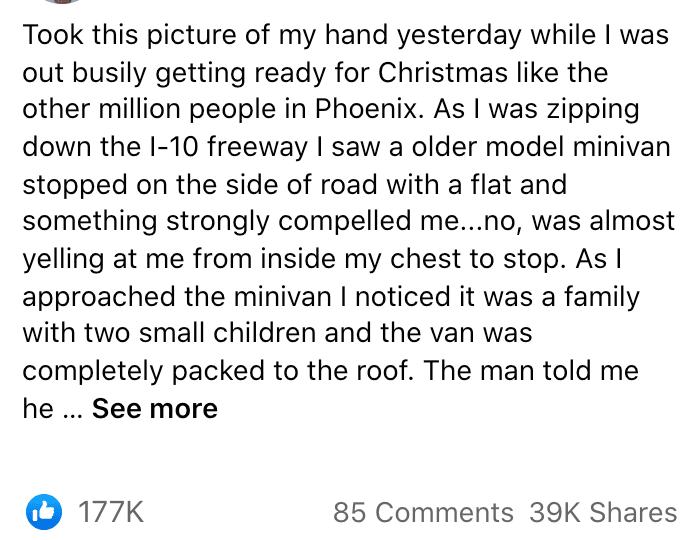Click the first line starting Took this picture
This screenshot has width=682, height=540.
(346, 35)
